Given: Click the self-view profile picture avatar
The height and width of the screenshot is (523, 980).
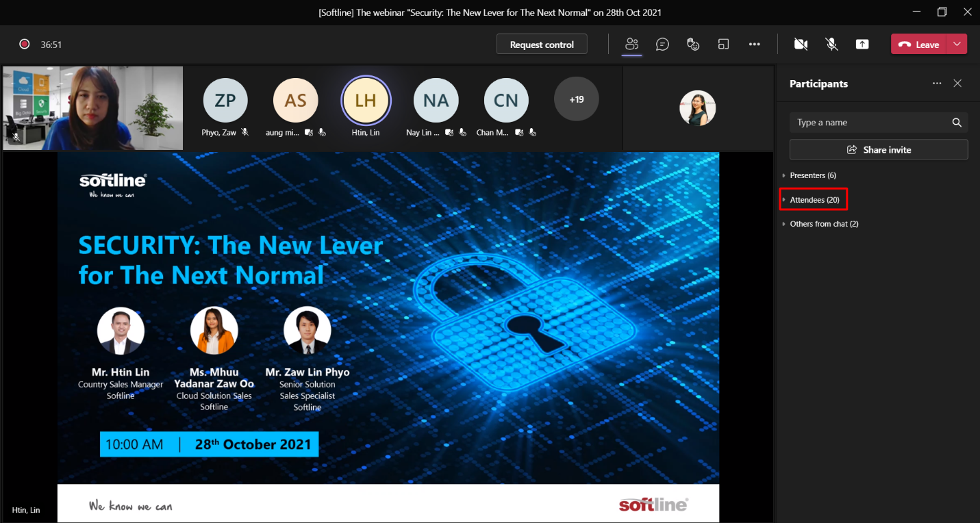Looking at the screenshot, I should pyautogui.click(x=697, y=108).
